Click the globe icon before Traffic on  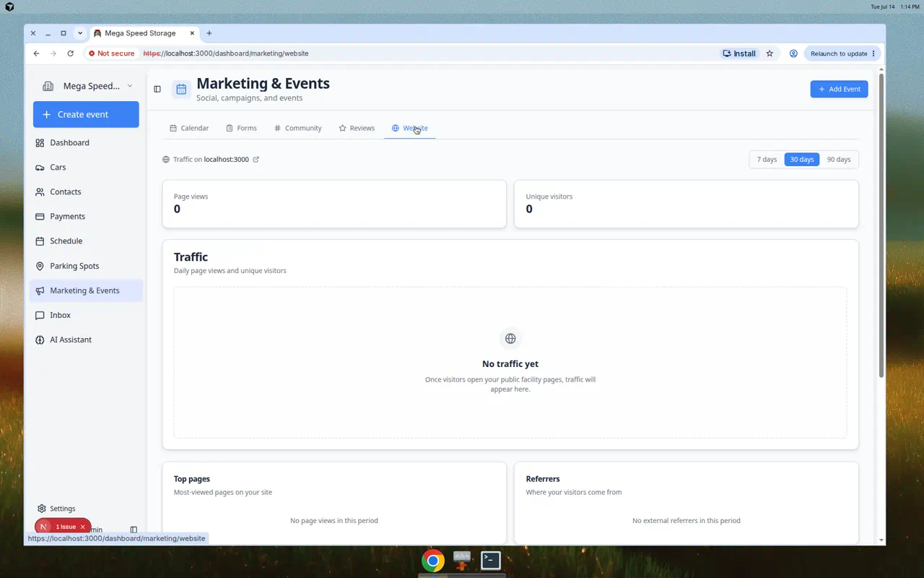pos(166,160)
